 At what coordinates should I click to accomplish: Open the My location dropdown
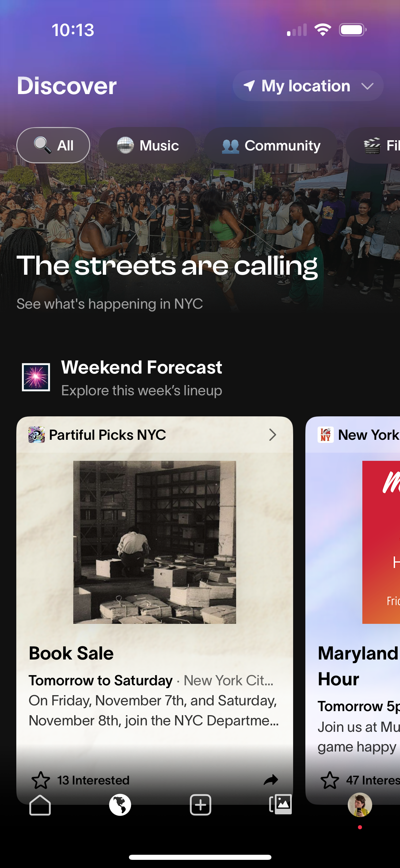(x=308, y=86)
